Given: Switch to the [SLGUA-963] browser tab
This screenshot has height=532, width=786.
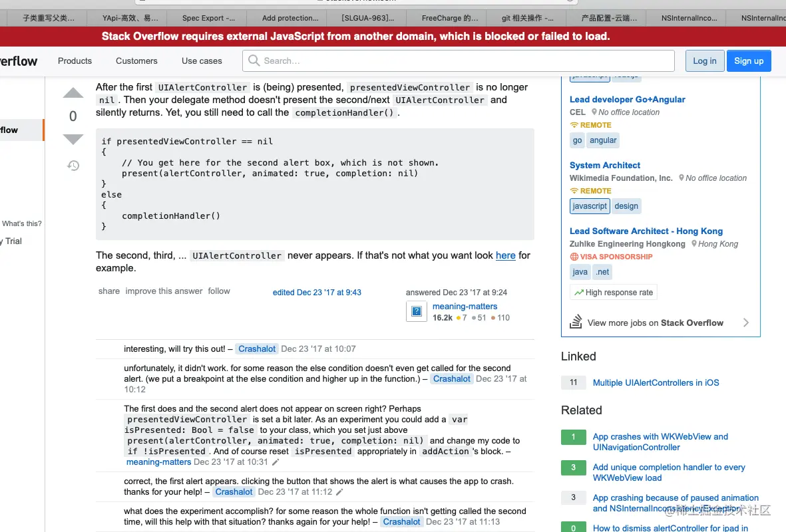Looking at the screenshot, I should point(367,18).
